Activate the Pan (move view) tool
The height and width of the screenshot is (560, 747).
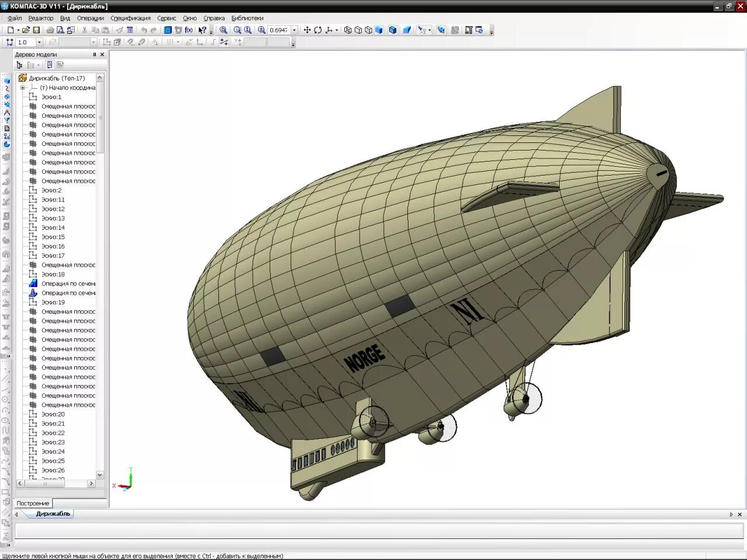pos(307,30)
